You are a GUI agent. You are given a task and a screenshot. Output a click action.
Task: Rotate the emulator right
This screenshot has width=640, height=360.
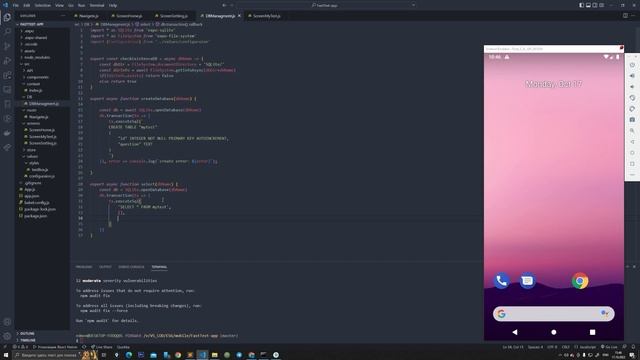click(632, 109)
